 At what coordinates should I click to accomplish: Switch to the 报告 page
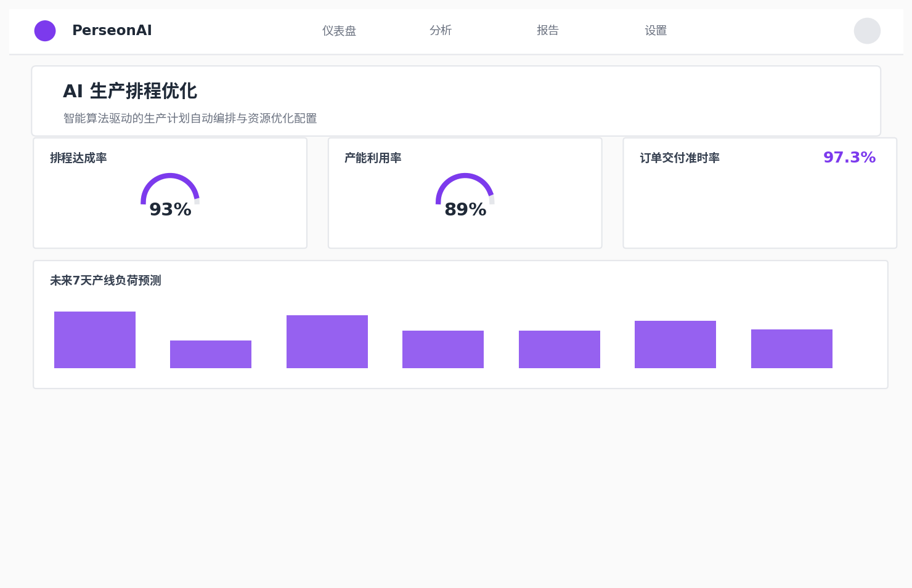coord(548,31)
